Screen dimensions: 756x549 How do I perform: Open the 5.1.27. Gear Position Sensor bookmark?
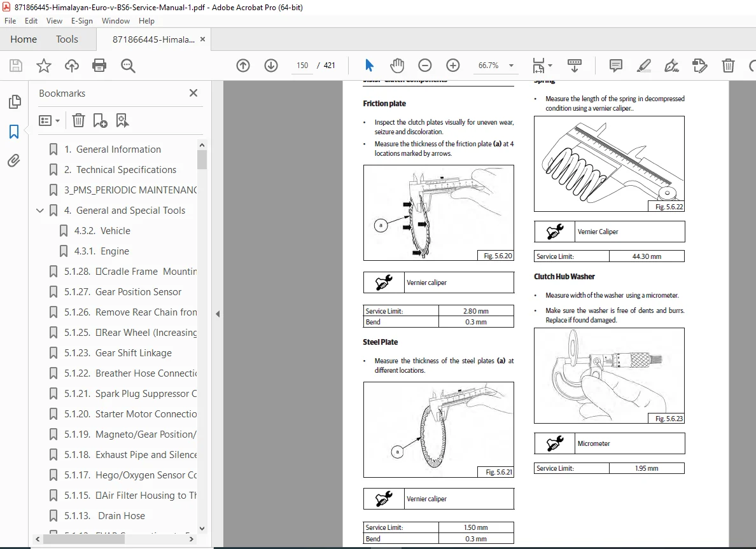pos(123,292)
